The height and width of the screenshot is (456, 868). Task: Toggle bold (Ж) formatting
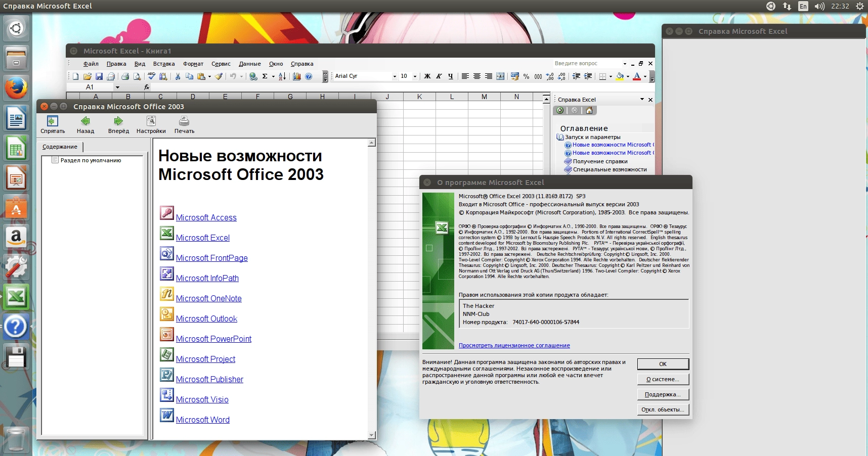[427, 76]
